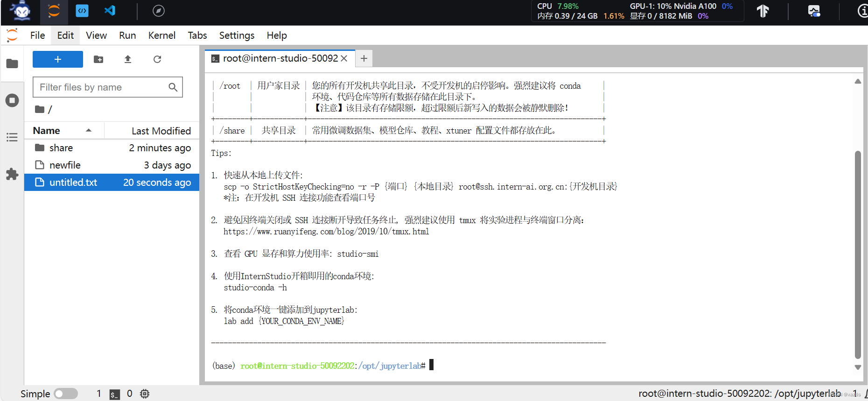Screen dimensions: 868x401
Task: Click the New Folder icon
Action: [98, 59]
